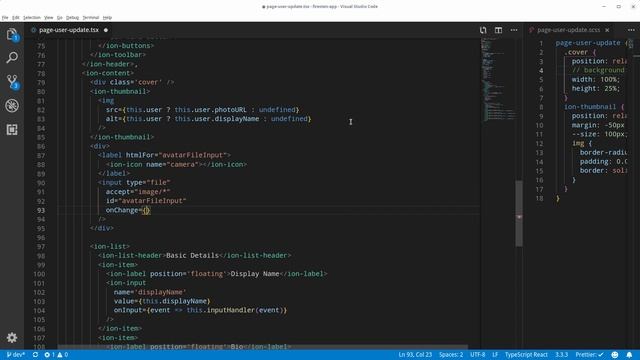
Task: Click the 'img {' selector in scss editor
Action: (x=582, y=143)
